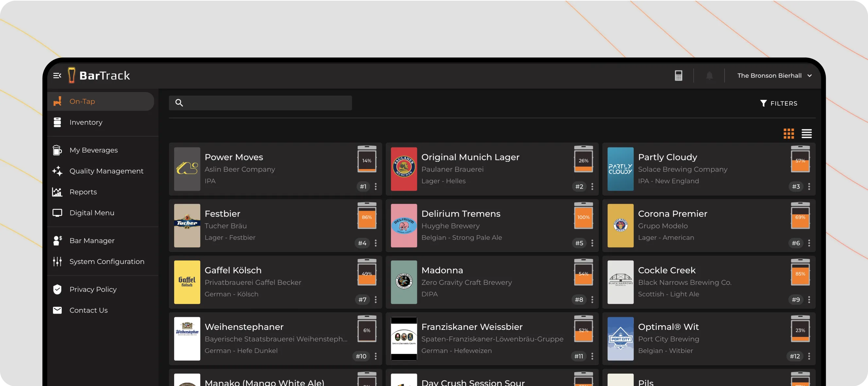
Task: Click the search magnifier icon
Action: coord(179,103)
